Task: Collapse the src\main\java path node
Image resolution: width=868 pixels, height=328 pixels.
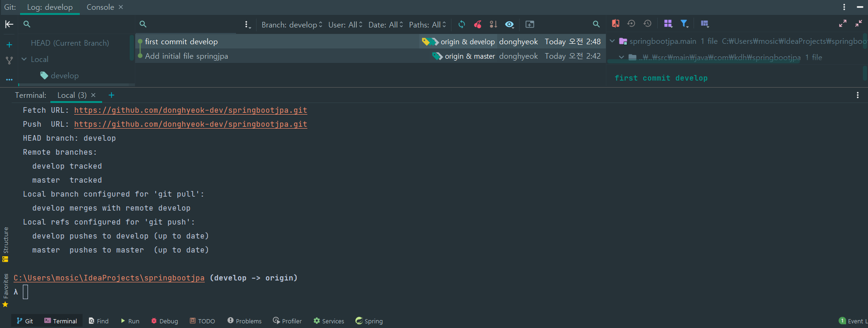Action: [621, 57]
